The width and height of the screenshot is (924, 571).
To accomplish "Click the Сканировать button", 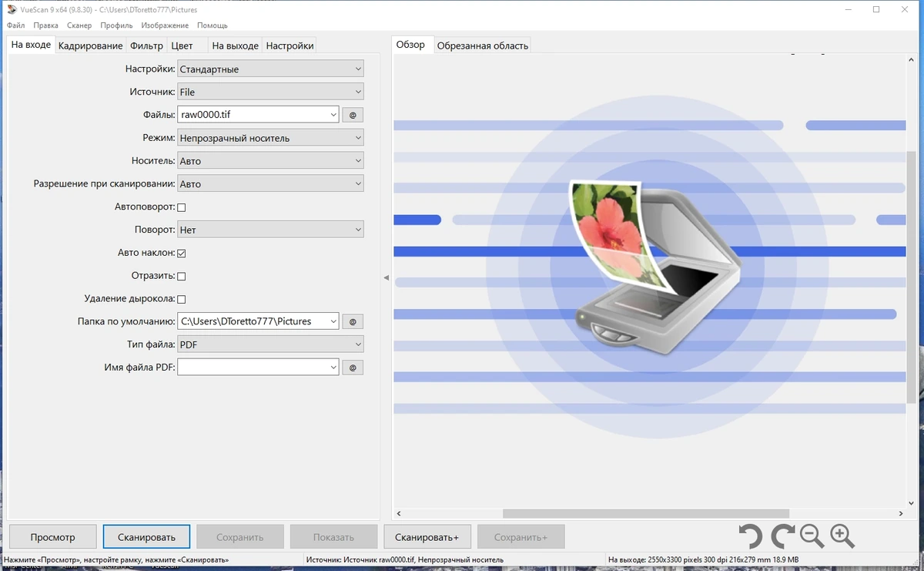I will (x=146, y=537).
